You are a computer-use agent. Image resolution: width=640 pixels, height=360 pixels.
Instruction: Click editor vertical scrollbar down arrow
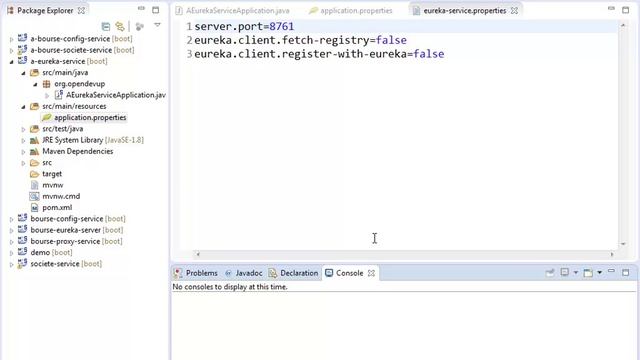[x=623, y=244]
